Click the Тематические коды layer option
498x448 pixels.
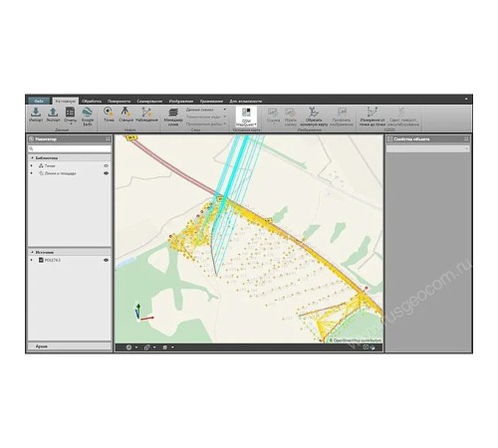click(x=206, y=116)
